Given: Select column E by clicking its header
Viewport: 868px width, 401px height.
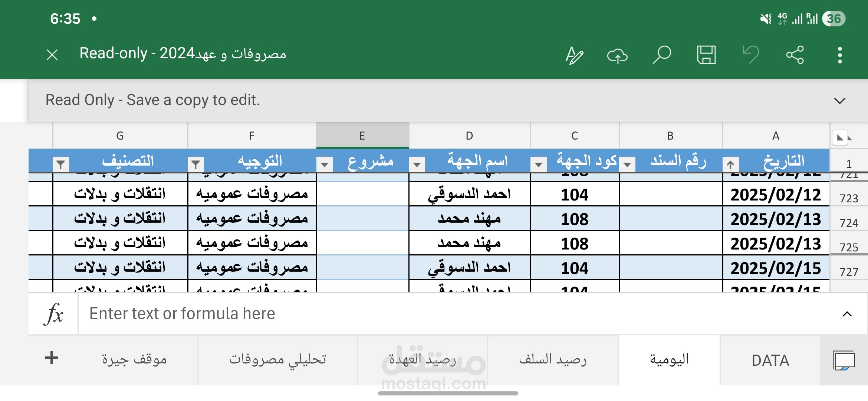Looking at the screenshot, I should coord(362,135).
